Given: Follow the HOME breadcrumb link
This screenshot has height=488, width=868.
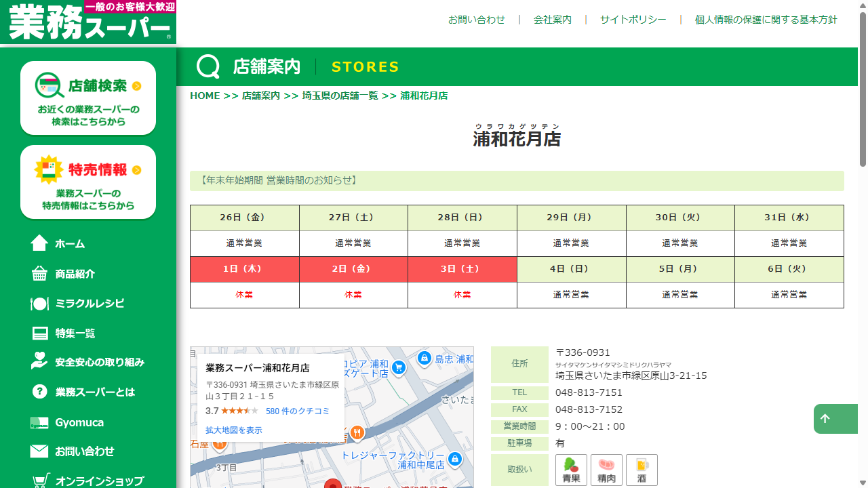Looking at the screenshot, I should 205,96.
